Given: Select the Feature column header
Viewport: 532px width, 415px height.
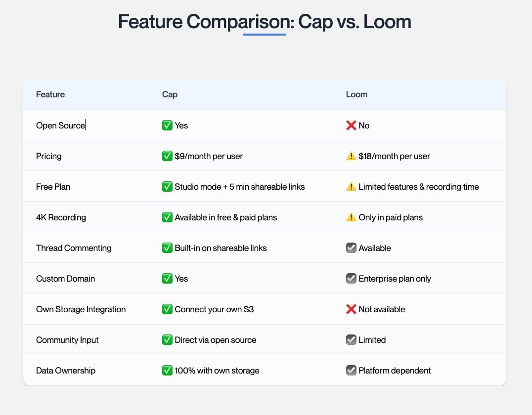Looking at the screenshot, I should pos(50,94).
